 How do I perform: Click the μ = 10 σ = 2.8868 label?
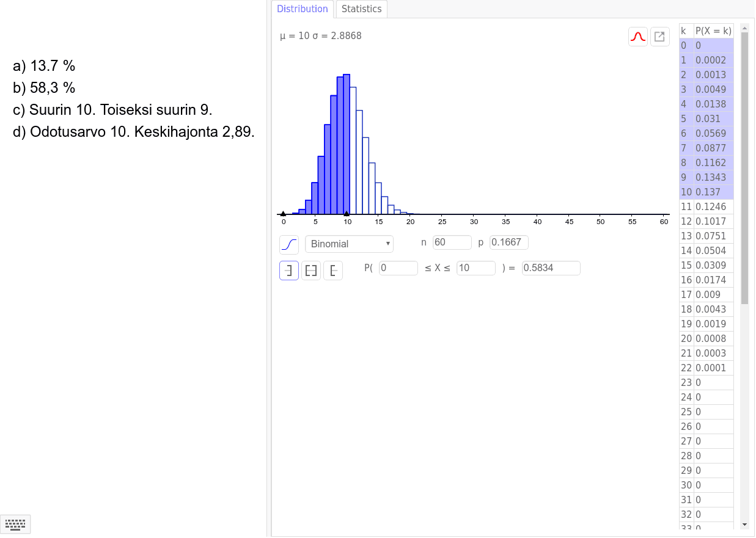[321, 36]
